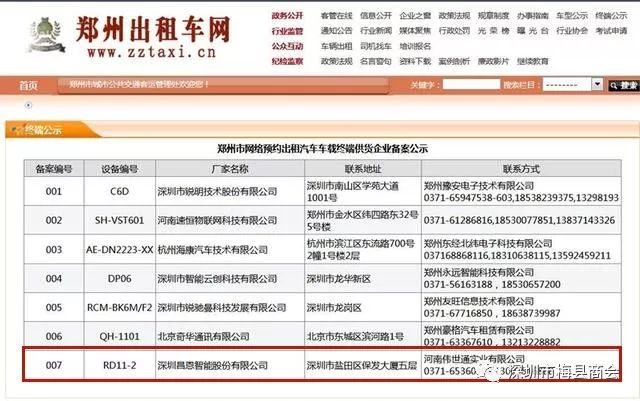640x401 pixels.
Task: Open the 搜索栏目 dropdown arrow
Action: click(x=597, y=85)
